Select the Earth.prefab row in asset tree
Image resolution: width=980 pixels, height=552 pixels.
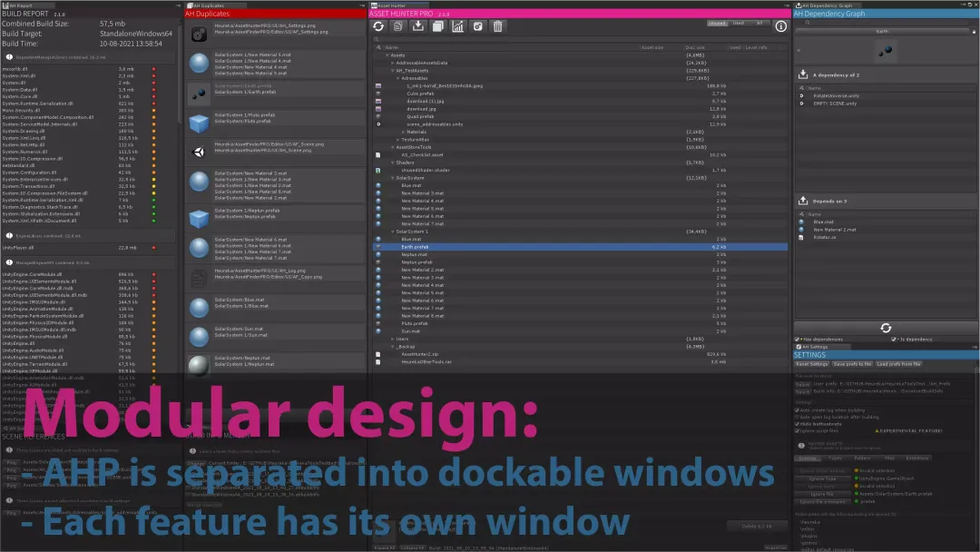coord(580,247)
